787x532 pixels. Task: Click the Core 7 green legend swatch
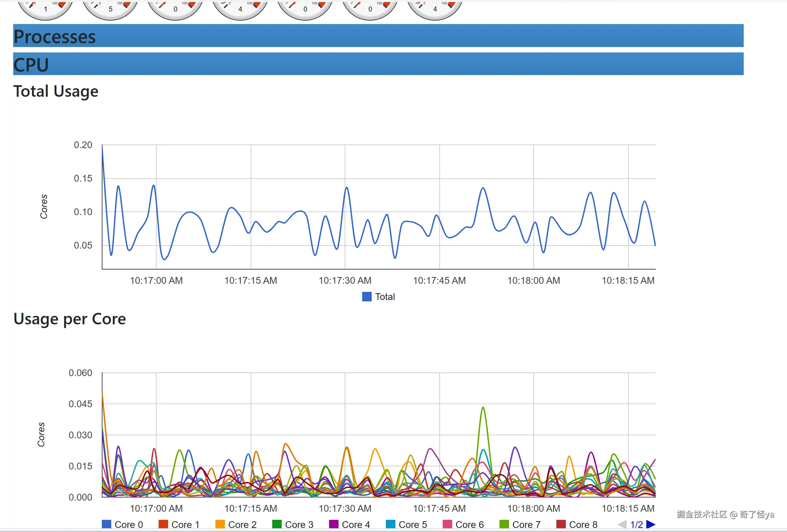pyautogui.click(x=504, y=524)
